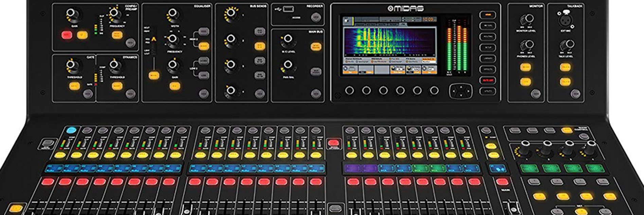Image resolution: width=644 pixels, height=215 pixels.
Task: Toggle the yellow Gate button
Action: click(74, 86)
